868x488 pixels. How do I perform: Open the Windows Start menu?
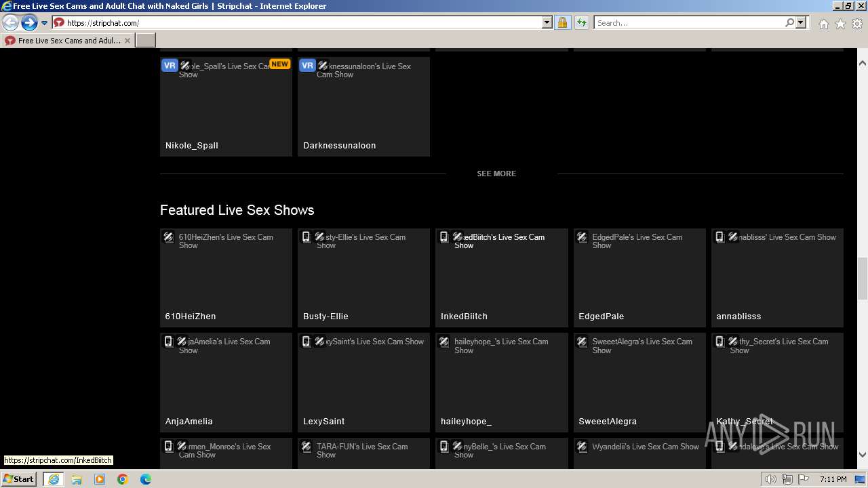point(18,479)
